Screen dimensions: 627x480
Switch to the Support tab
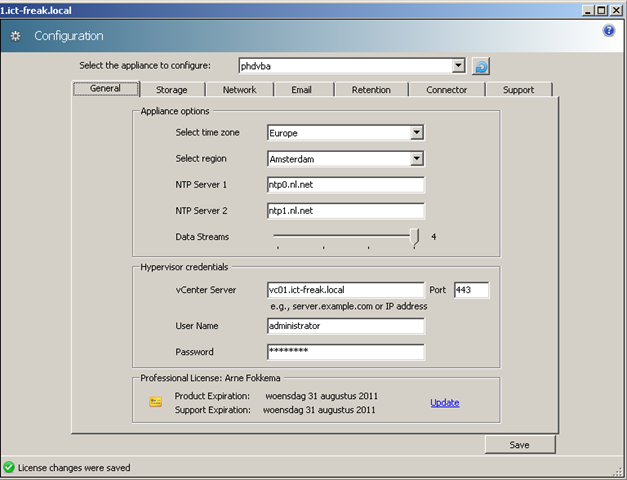point(518,90)
